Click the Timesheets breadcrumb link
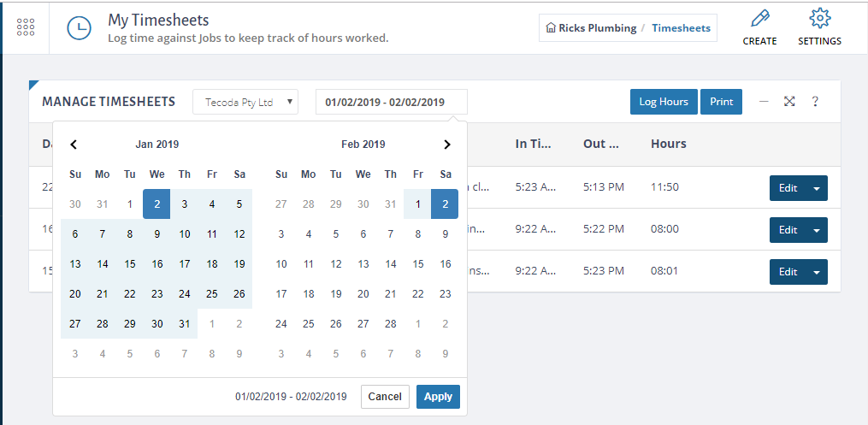Screen dimensions: 868x425 (x=681, y=28)
